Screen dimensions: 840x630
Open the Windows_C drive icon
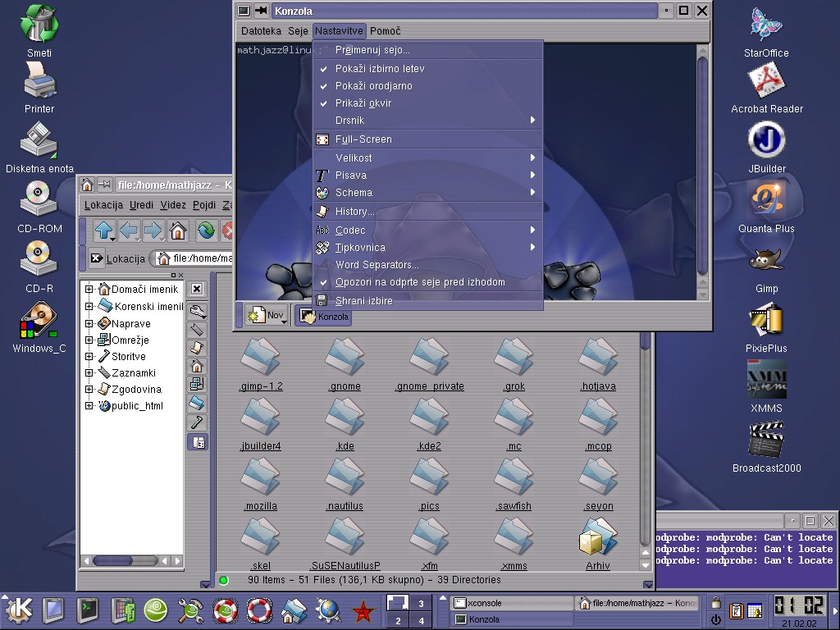[39, 321]
